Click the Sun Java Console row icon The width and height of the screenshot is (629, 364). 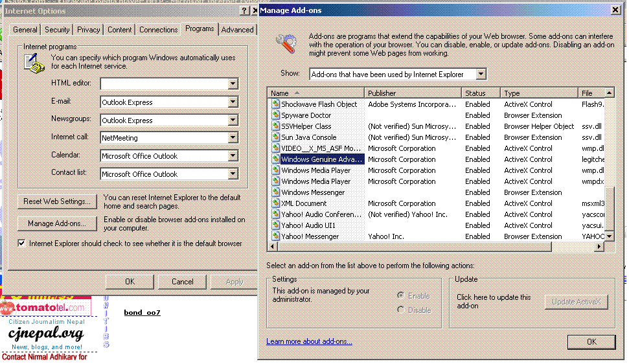tap(275, 137)
